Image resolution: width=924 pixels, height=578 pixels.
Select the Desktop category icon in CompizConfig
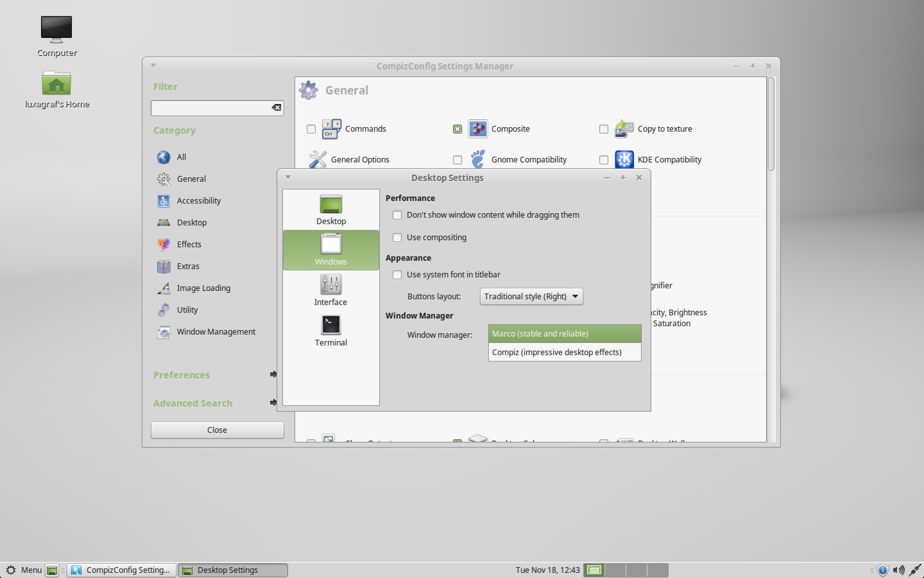tap(163, 223)
